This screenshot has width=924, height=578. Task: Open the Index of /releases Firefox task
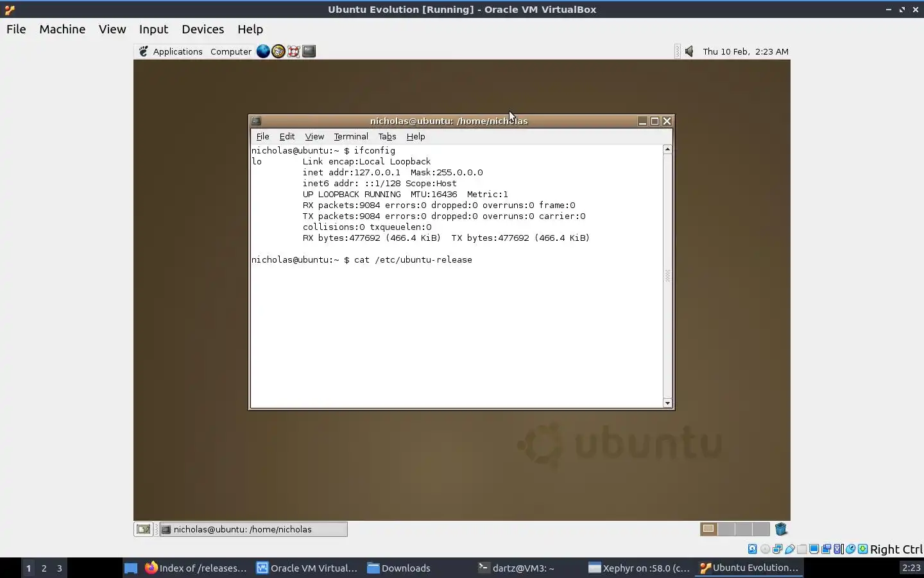(196, 568)
